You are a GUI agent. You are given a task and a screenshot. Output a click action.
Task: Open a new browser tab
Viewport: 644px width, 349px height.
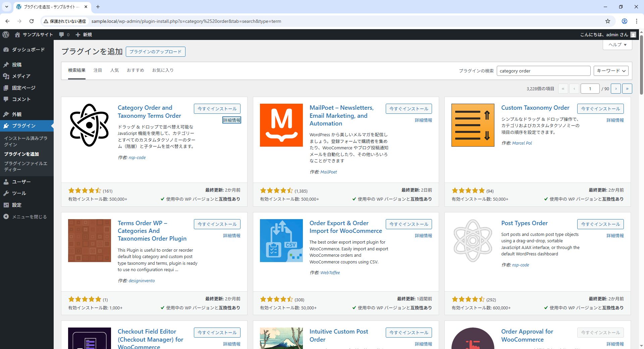point(98,7)
